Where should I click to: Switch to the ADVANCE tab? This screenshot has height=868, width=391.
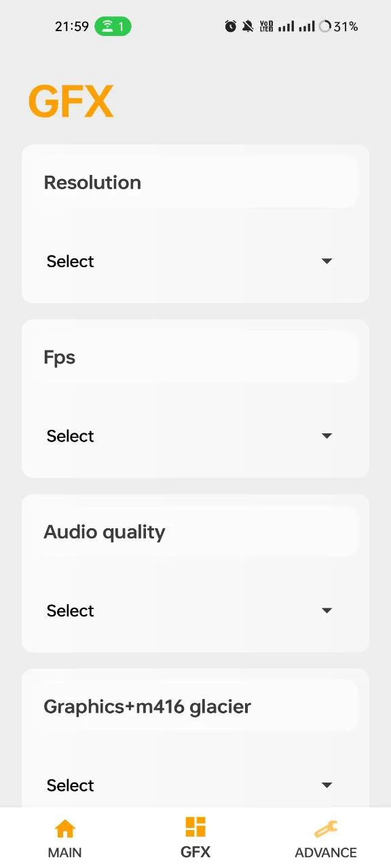[x=325, y=852]
